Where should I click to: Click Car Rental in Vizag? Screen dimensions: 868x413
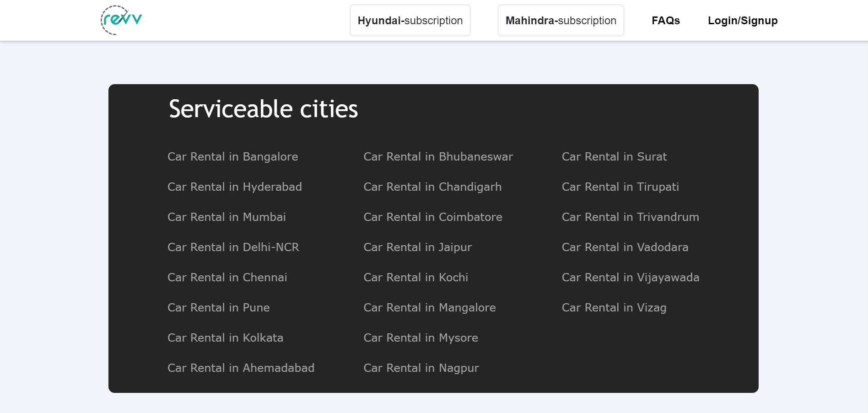614,307
